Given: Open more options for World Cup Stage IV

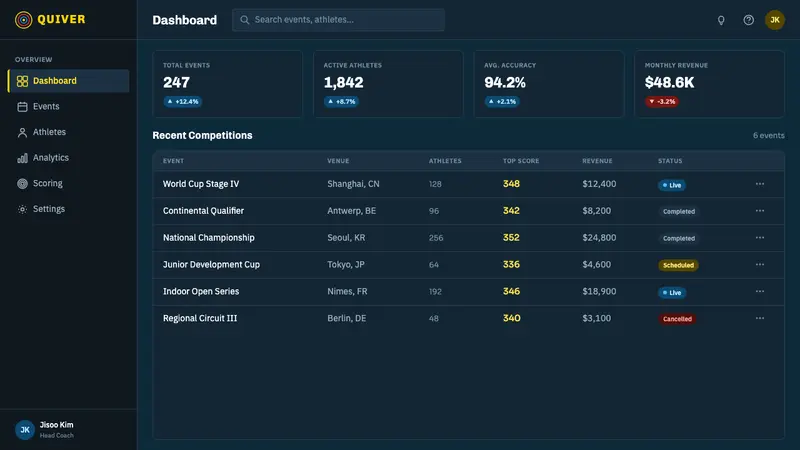Looking at the screenshot, I should (x=760, y=184).
